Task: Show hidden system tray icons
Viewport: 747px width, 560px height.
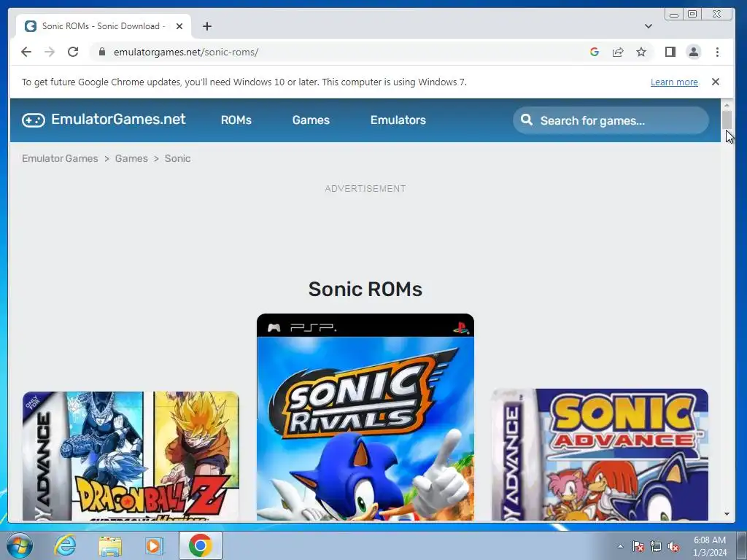Action: (x=620, y=546)
